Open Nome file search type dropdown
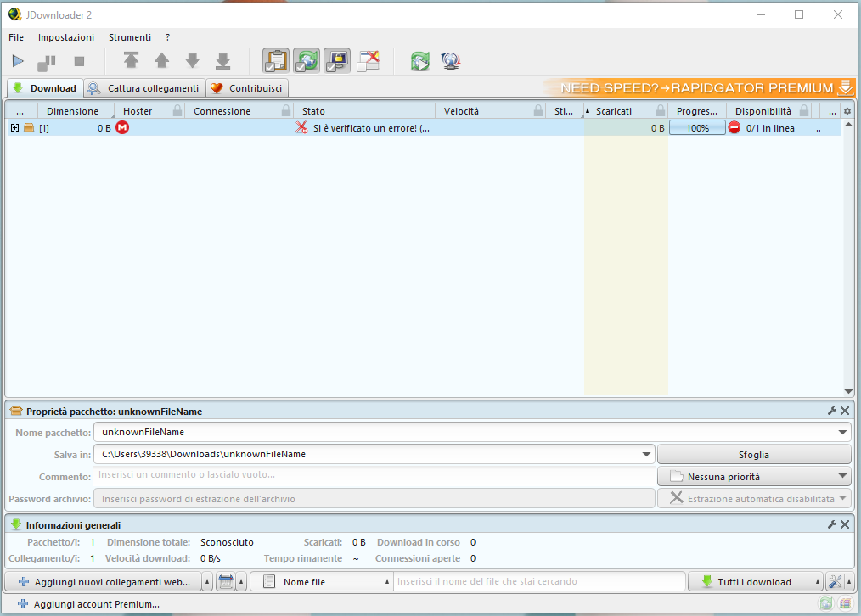Image resolution: width=861 pixels, height=616 pixels. pyautogui.click(x=321, y=582)
